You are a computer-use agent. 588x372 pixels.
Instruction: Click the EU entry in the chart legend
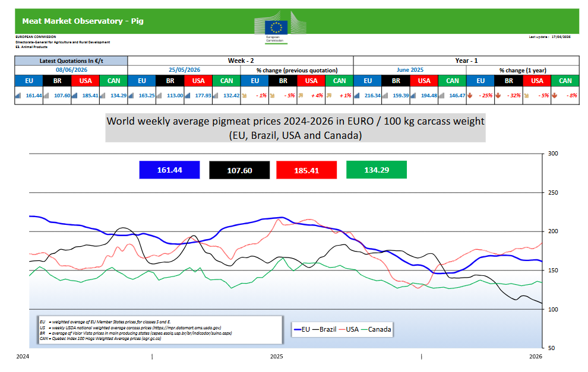302,329
